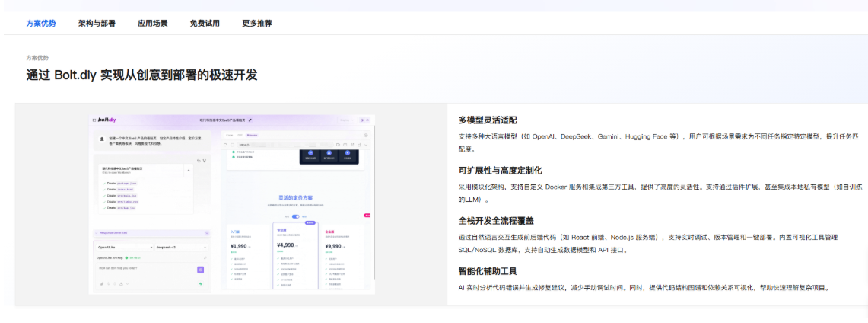Select the Preview tab in the Bolt.diy screenshot
Viewport: 868px width, 323px height.
252,135
